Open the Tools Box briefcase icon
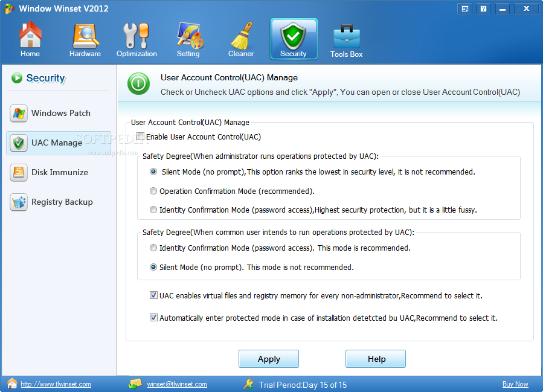The image size is (543, 392). click(347, 37)
